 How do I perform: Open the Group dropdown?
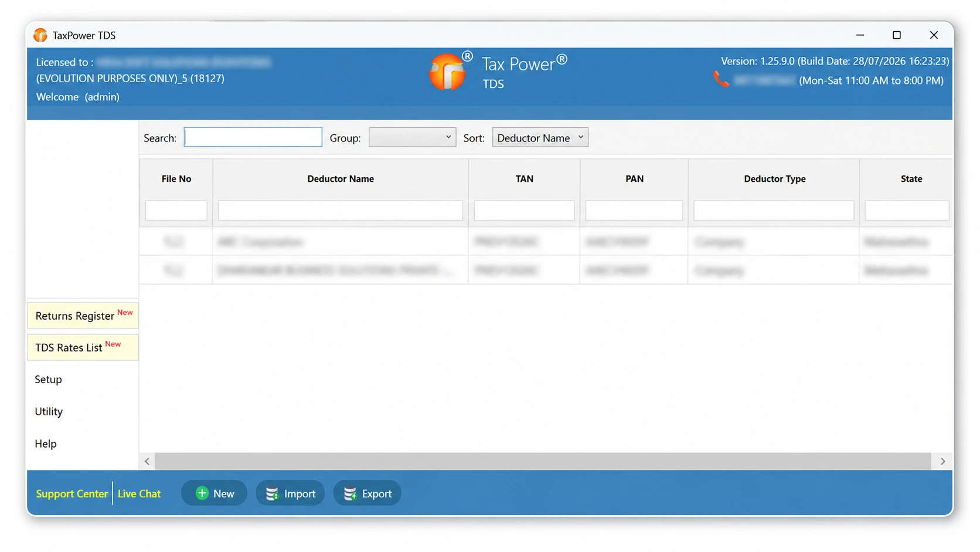412,137
